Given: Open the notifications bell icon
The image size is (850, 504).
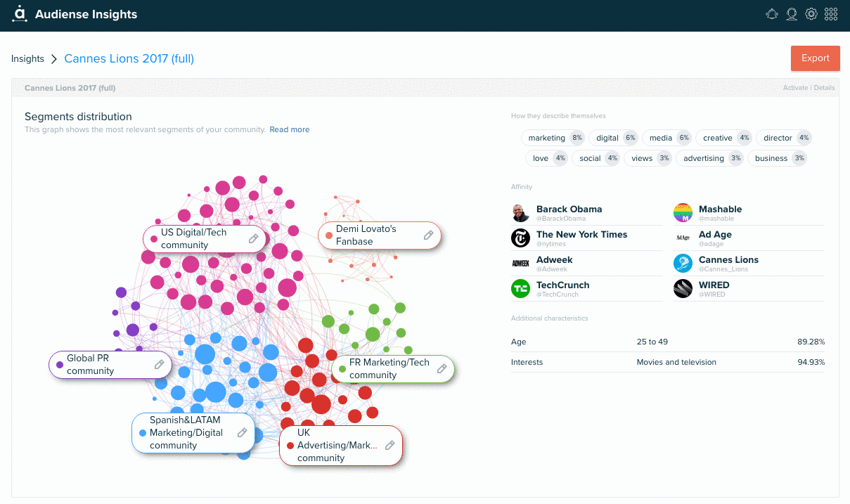Looking at the screenshot, I should click(772, 14).
